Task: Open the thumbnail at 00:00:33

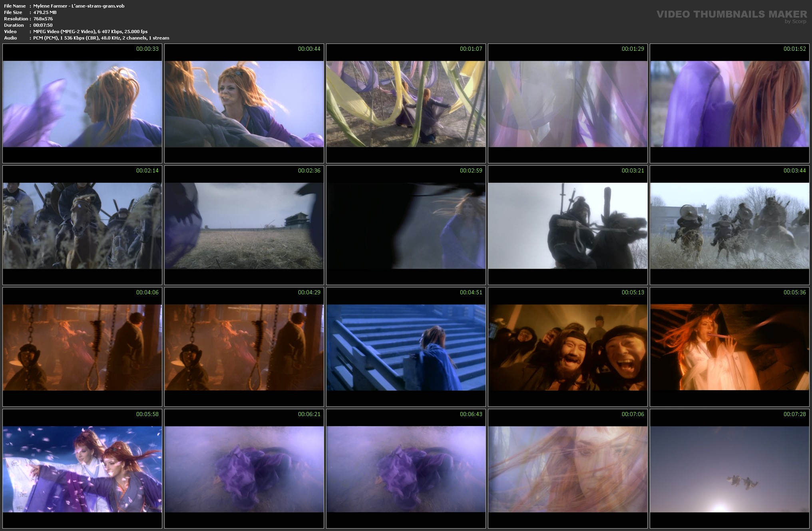Action: [82, 103]
